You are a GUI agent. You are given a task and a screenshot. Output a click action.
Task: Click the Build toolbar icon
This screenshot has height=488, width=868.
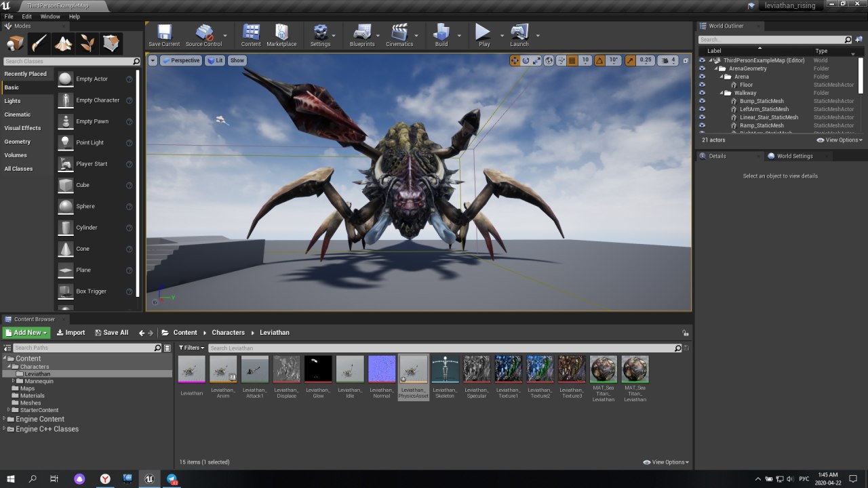441,35
